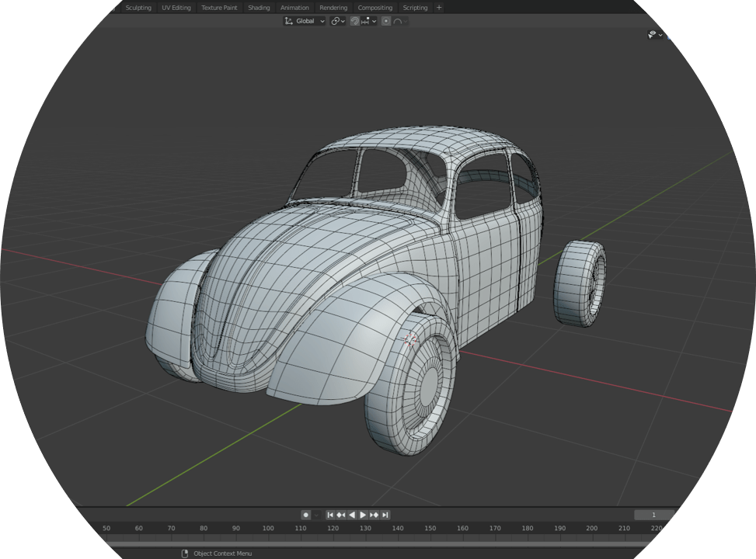
Task: Open the viewport object visibility eye dropdown
Action: pos(655,35)
